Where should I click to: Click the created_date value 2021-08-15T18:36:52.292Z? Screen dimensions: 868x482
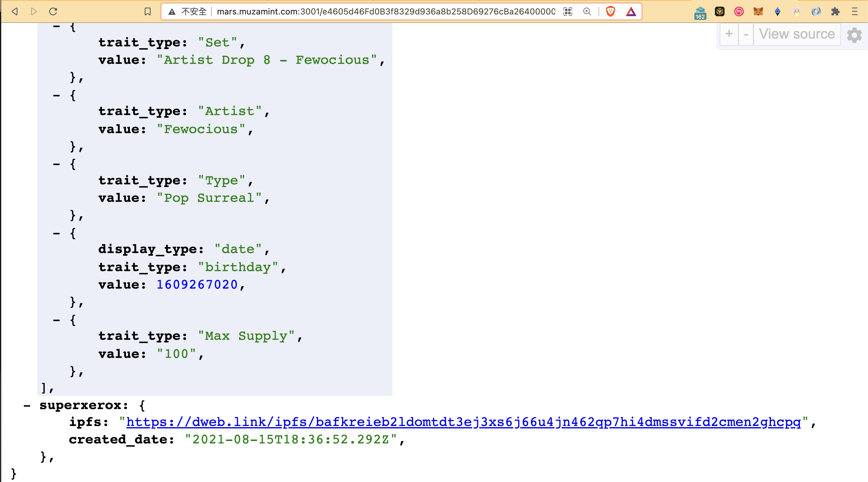(x=291, y=440)
